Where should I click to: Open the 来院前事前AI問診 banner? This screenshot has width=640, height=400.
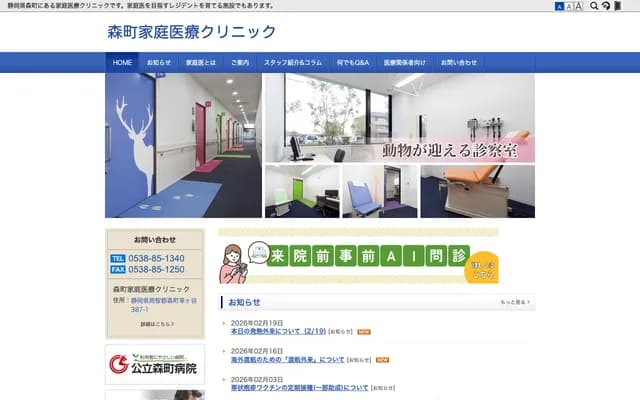(358, 256)
